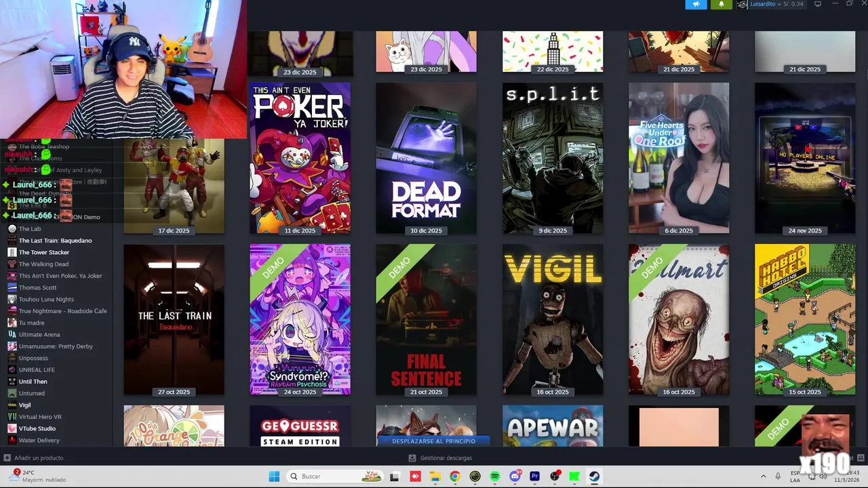Open Google Chrome from the taskbar
This screenshot has height=488, width=868.
pos(454,476)
